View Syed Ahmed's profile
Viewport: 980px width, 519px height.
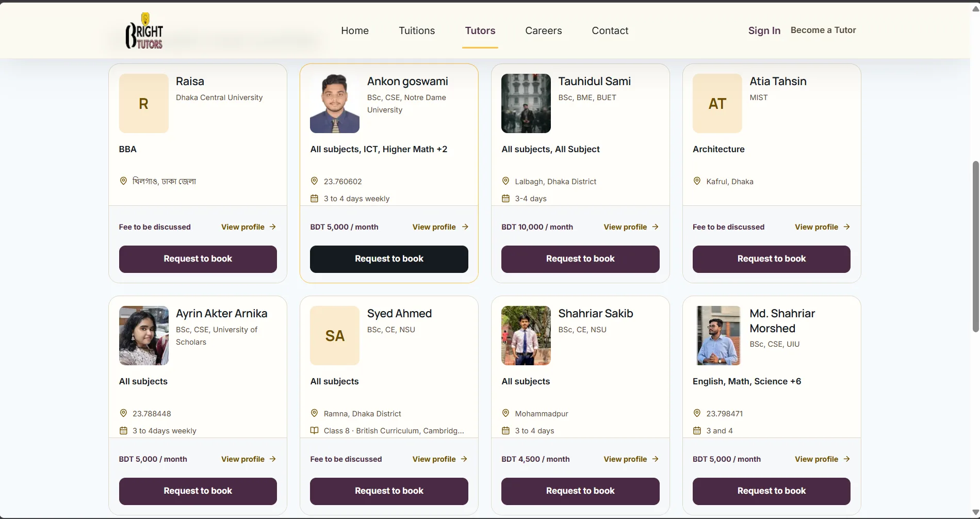(x=440, y=459)
